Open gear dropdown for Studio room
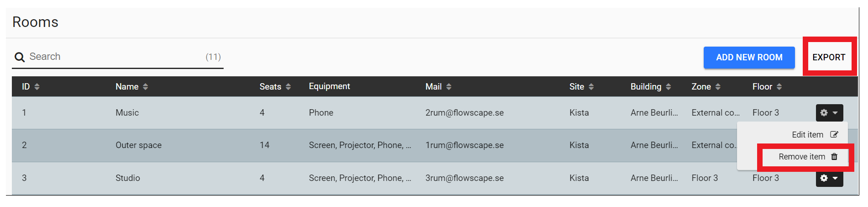This screenshot has height=207, width=868. (x=829, y=178)
